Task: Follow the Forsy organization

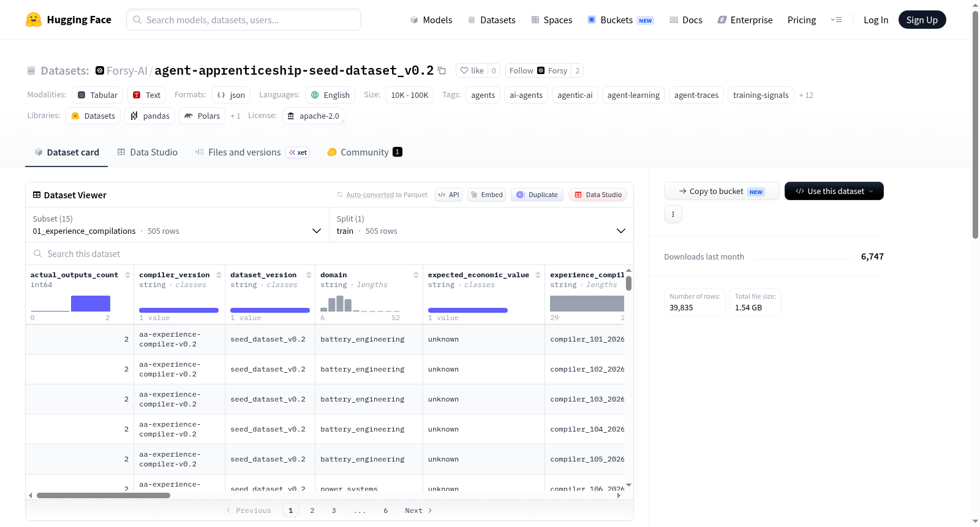Action: (538, 70)
